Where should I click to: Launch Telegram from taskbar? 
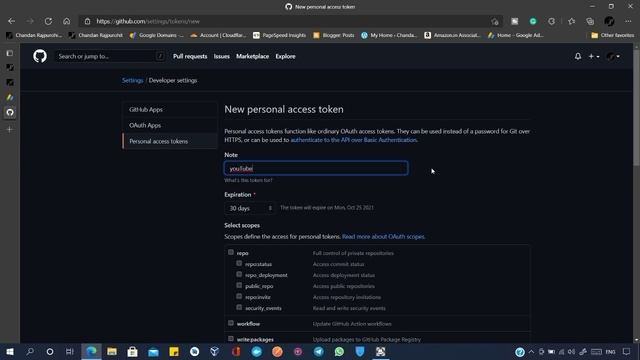coord(319,351)
